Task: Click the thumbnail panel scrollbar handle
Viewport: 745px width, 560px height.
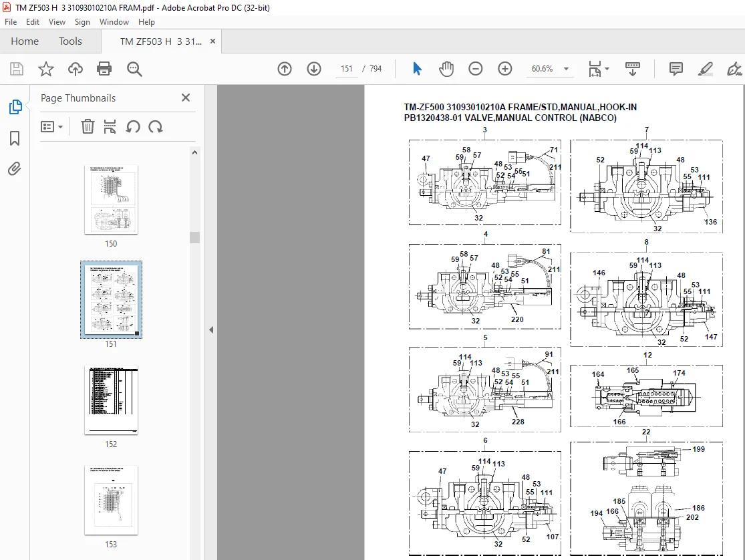Action: [194, 237]
